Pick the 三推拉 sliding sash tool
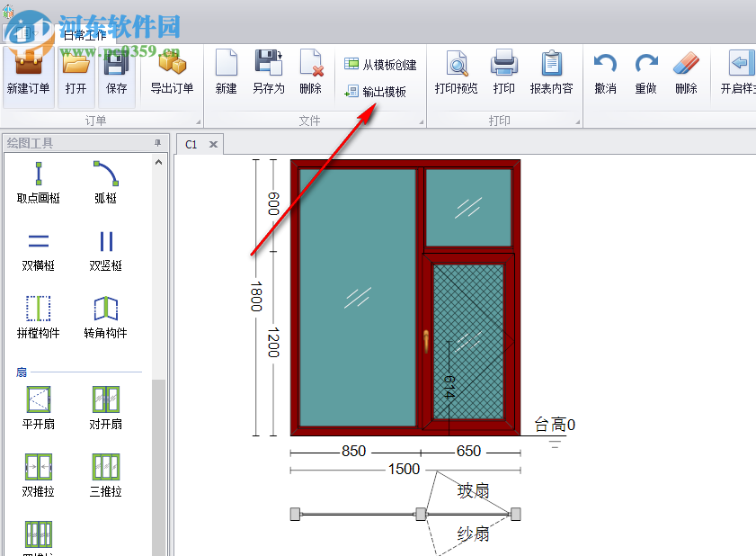This screenshot has width=756, height=556. (x=105, y=476)
